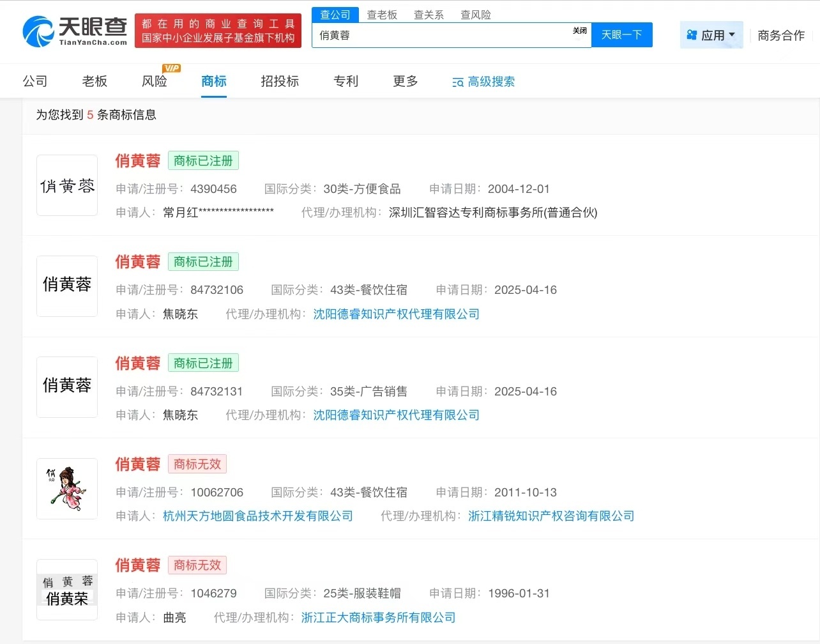Click application date 2004-12-01

coord(519,188)
